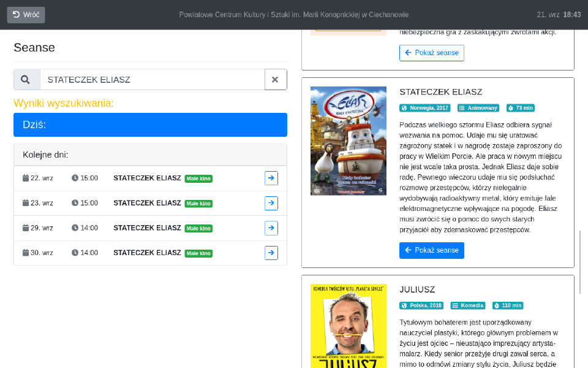Click Pokaż seanse above the STATECZEK ELIASZ card
The width and height of the screenshot is (588, 368).
(432, 53)
